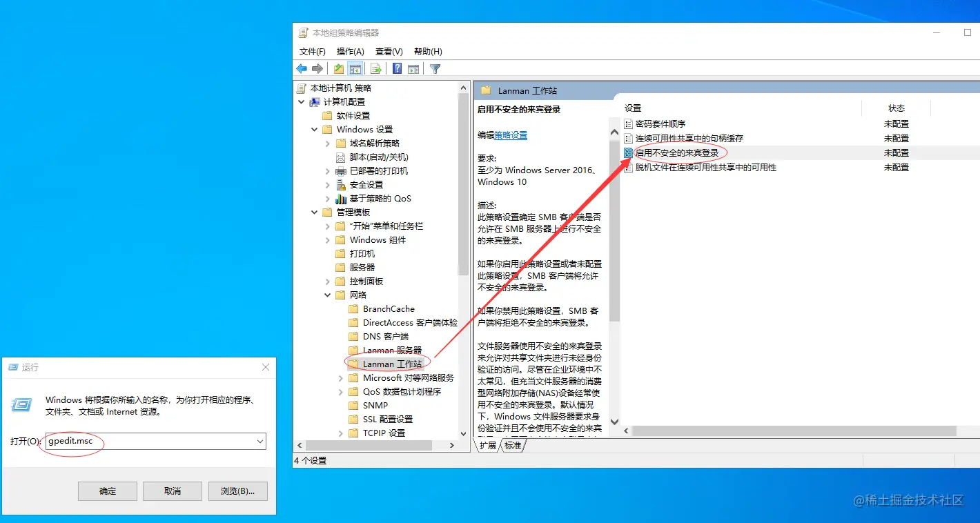Open the 查看(V) menu
Image resolution: width=980 pixels, height=523 pixels.
(389, 52)
